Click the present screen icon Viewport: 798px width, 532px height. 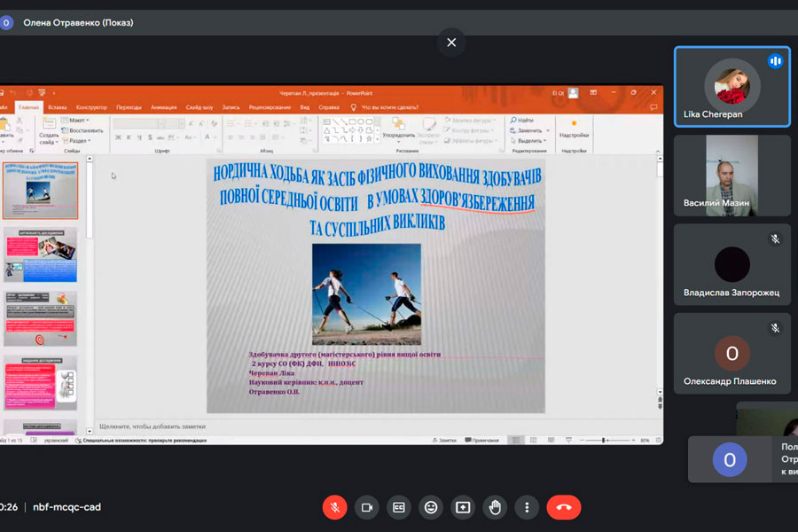coord(463,507)
